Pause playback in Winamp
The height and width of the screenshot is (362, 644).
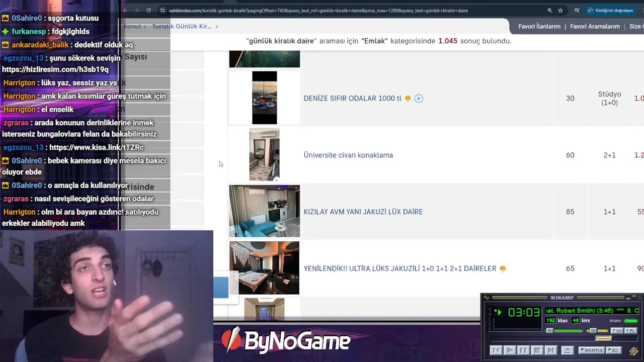click(x=523, y=350)
